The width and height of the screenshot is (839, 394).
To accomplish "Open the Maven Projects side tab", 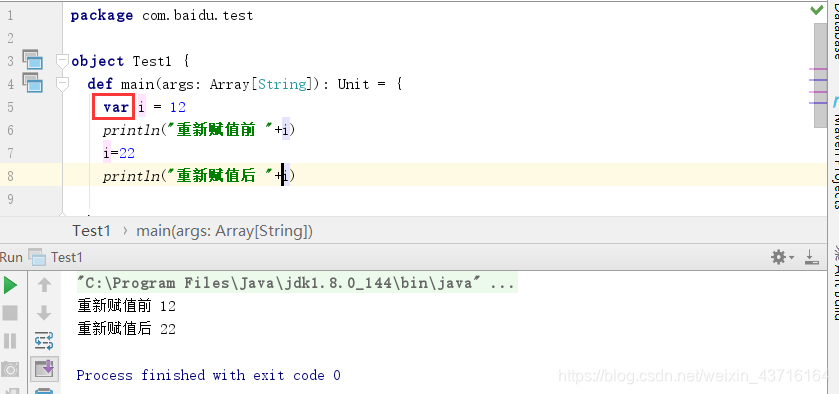I will (x=835, y=161).
